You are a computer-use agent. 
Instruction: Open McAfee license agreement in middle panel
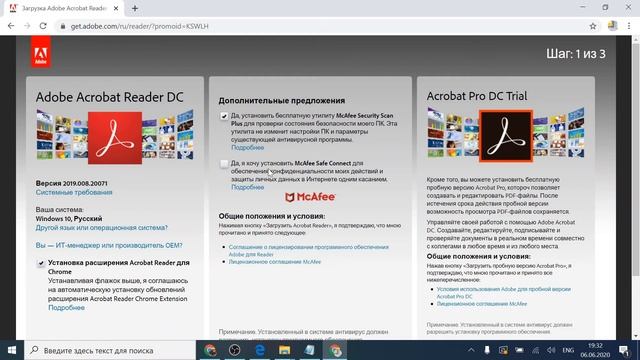[275, 262]
